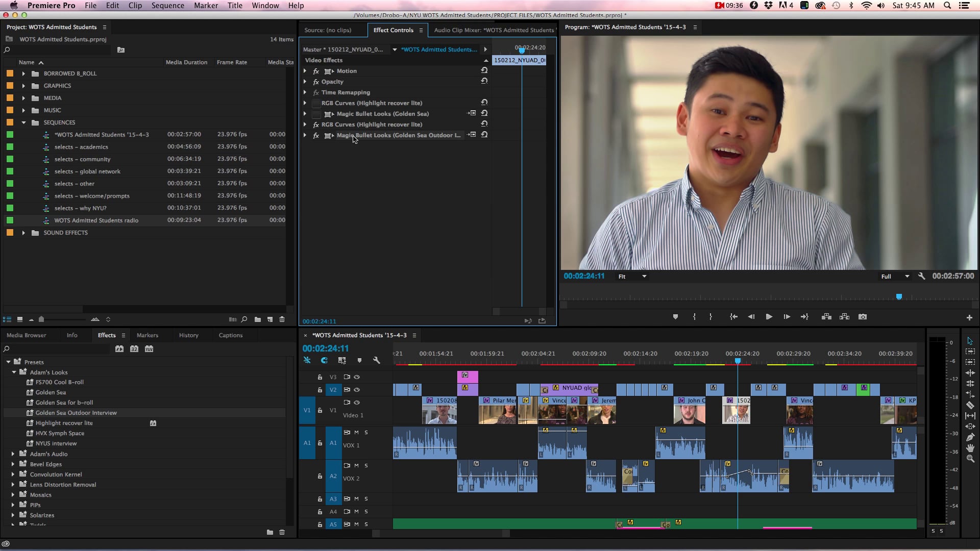The image size is (980, 551).
Task: Open the Clip menu
Action: (x=135, y=6)
